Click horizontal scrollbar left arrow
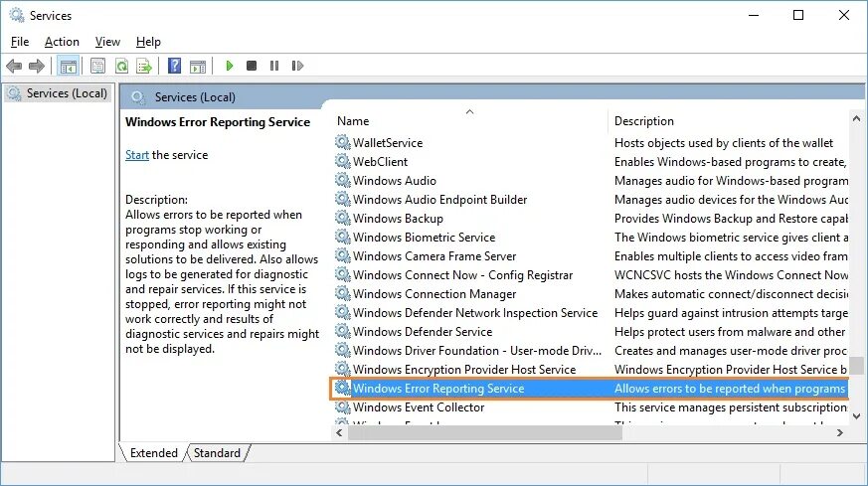Image resolution: width=868 pixels, height=486 pixels. click(339, 433)
